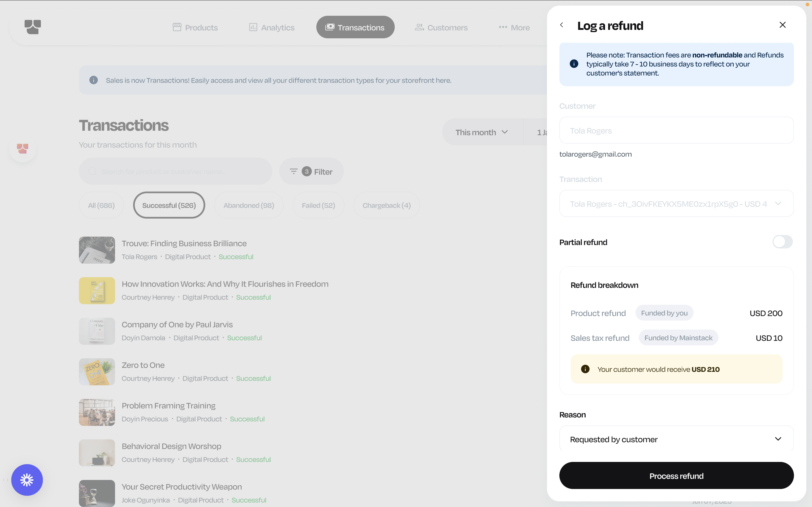Enable the Partial refund toggle
Image resolution: width=812 pixels, height=507 pixels.
point(782,242)
